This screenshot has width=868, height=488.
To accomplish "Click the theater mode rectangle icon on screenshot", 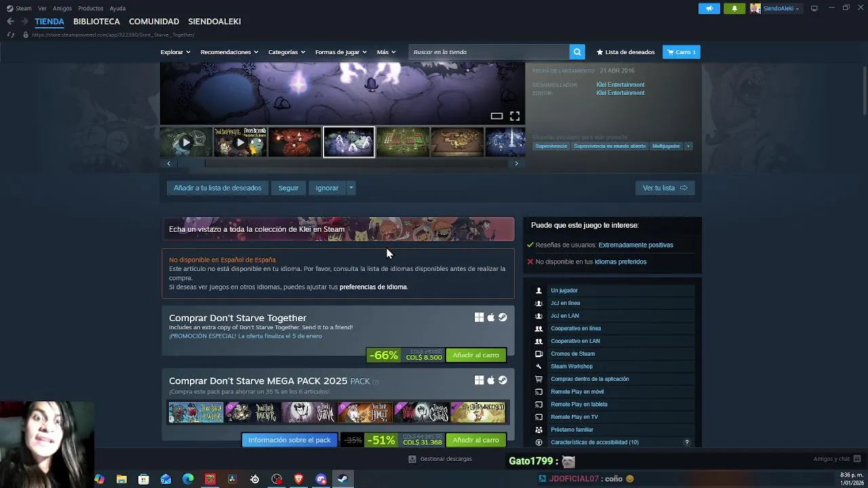I will tap(496, 116).
